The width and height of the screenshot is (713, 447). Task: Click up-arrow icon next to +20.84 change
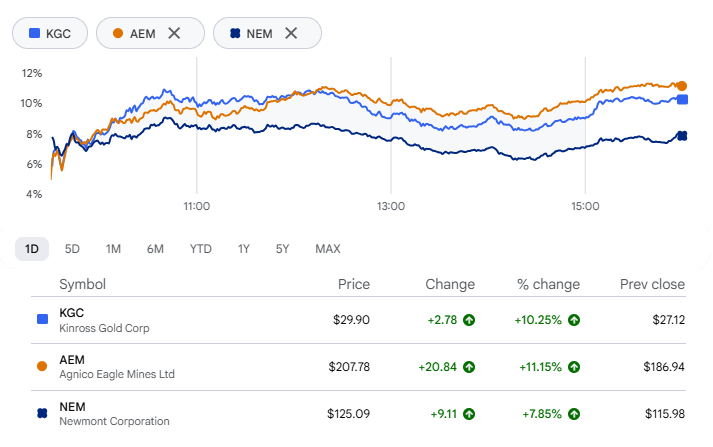[469, 367]
